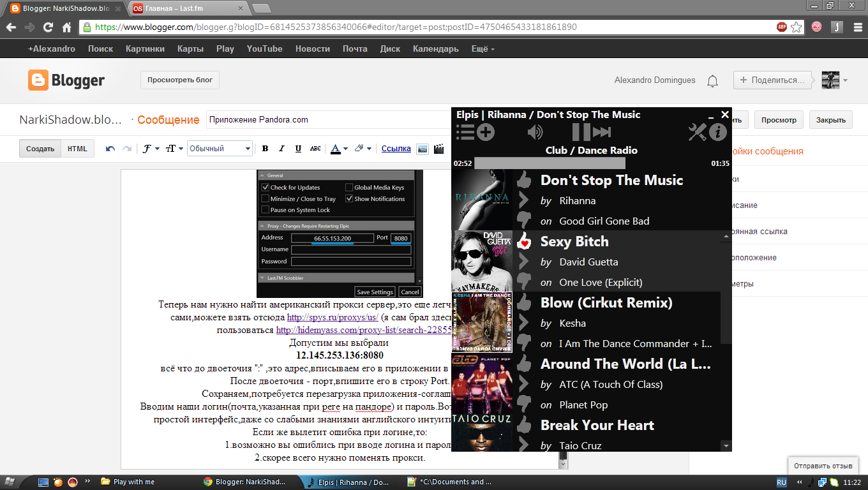Open the text color picker
The width and height of the screenshot is (868, 490).
pos(340,149)
